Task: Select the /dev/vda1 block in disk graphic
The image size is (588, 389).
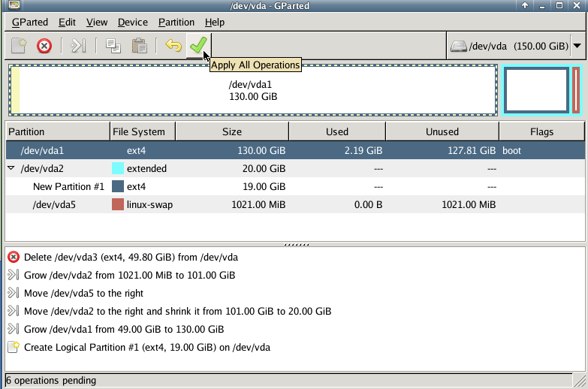Action: [x=253, y=90]
